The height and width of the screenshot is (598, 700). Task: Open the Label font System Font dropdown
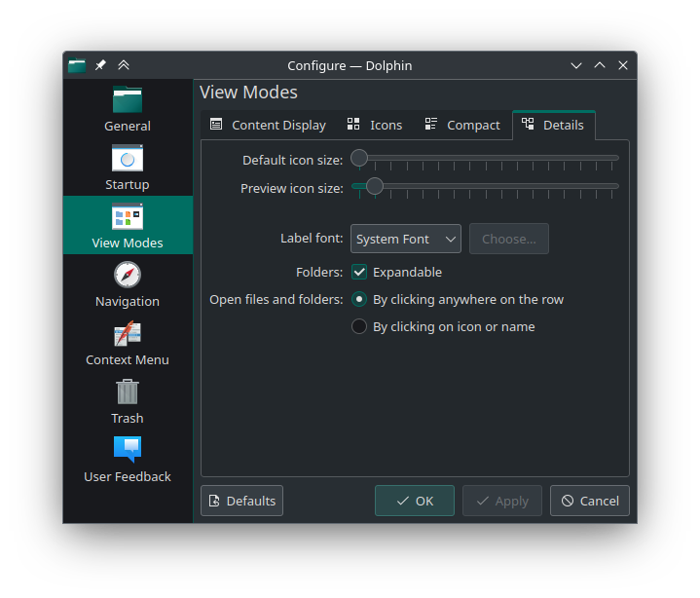(406, 239)
